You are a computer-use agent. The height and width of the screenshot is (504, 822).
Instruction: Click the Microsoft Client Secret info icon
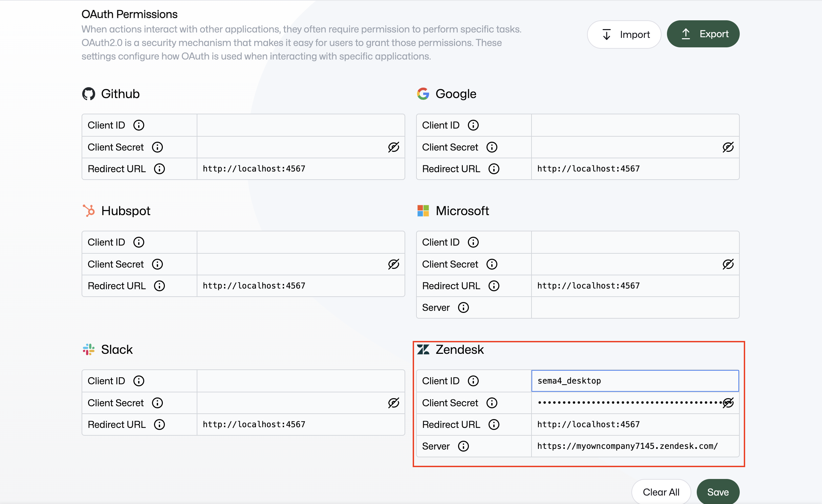pos(492,264)
